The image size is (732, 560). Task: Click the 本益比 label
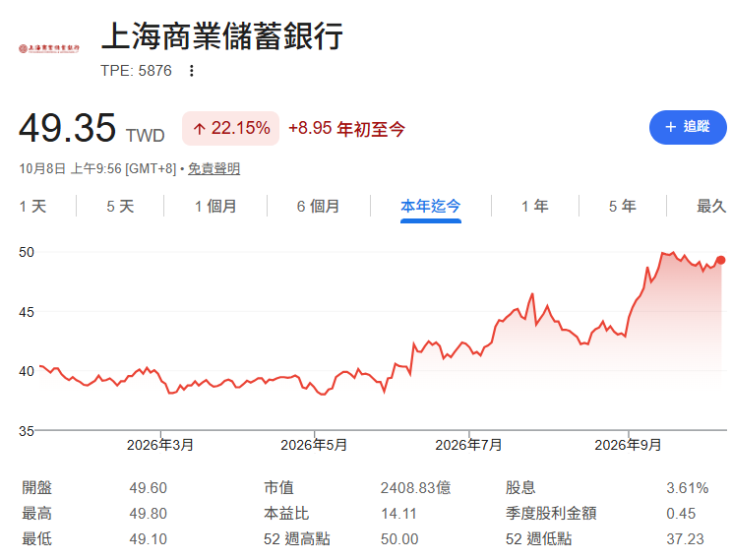[x=286, y=514]
